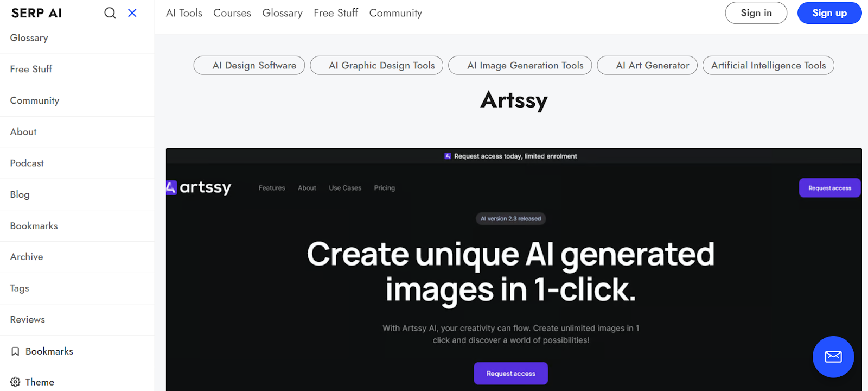
Task: Close the sidebar with the X icon
Action: [132, 13]
